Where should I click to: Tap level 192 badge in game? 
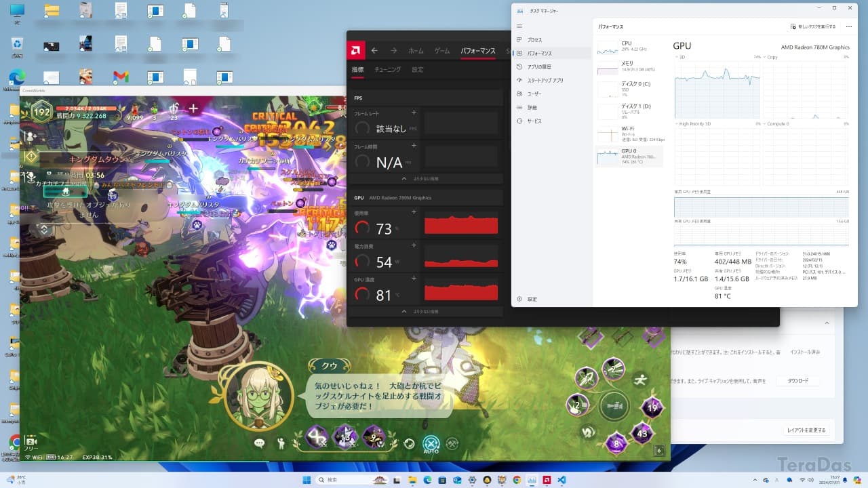pos(41,113)
